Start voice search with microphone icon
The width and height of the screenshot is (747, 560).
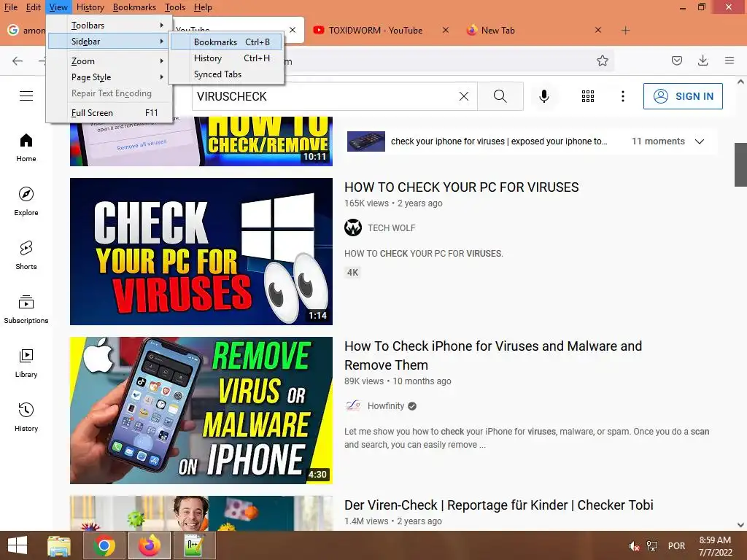point(543,96)
